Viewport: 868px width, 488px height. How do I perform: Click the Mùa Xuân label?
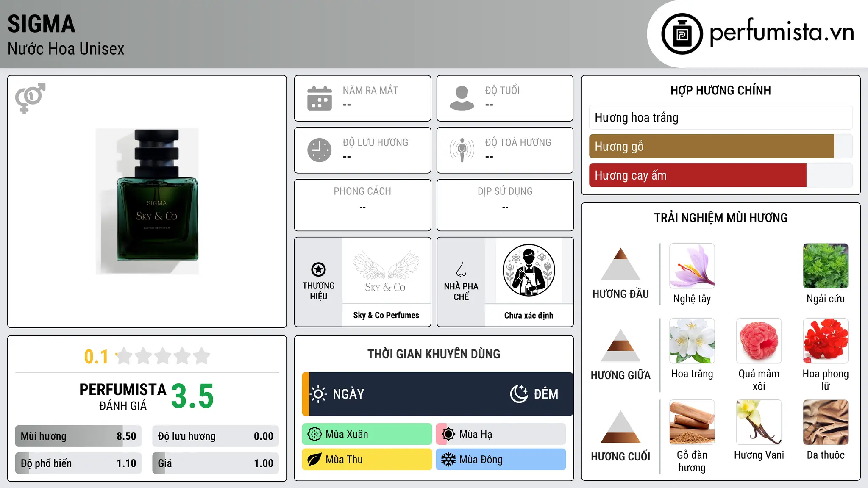point(347,434)
